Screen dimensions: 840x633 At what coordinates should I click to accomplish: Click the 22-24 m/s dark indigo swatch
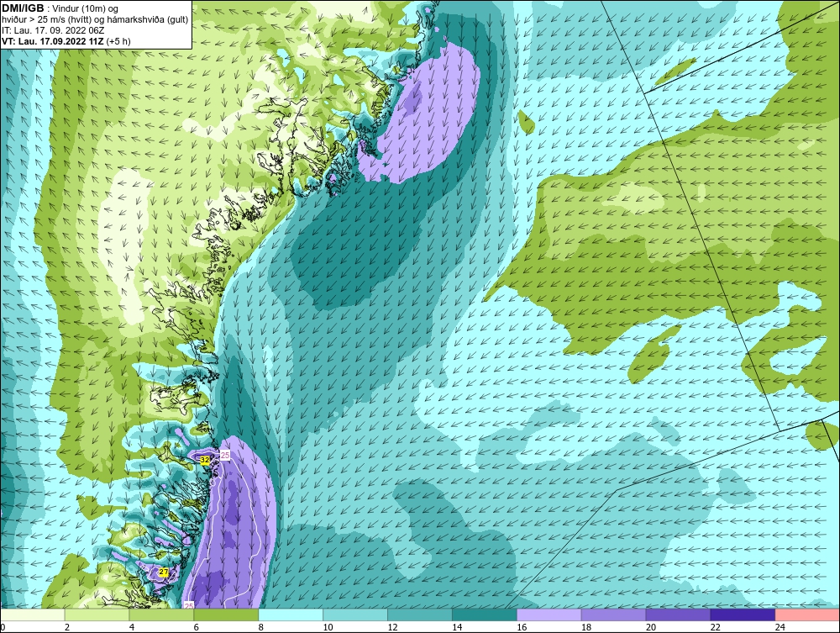[743, 615]
